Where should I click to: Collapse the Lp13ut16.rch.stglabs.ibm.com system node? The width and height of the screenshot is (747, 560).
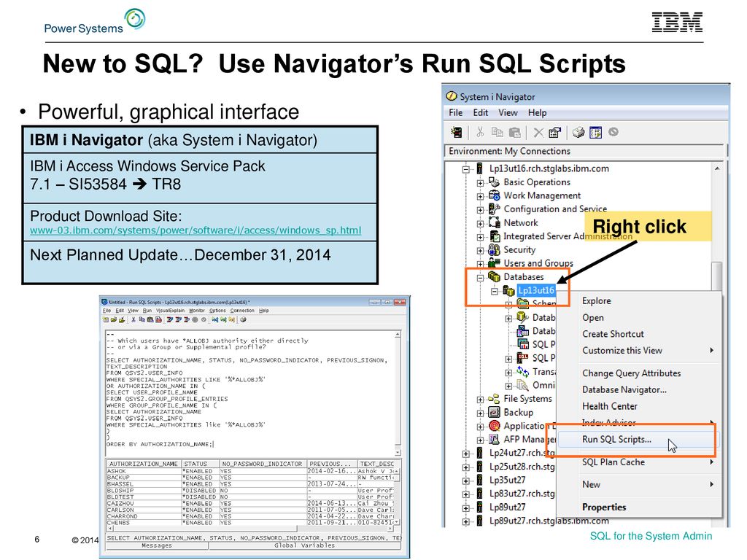466,169
